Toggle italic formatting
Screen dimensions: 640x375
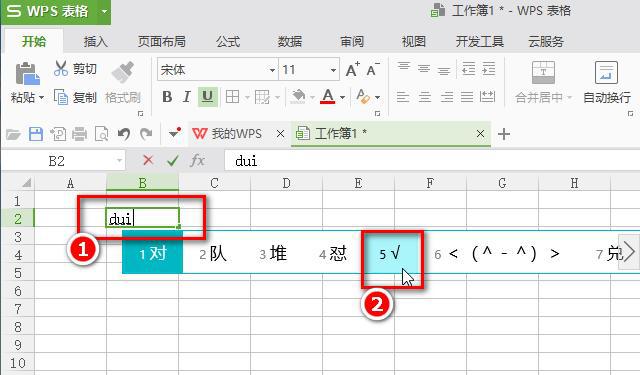187,97
